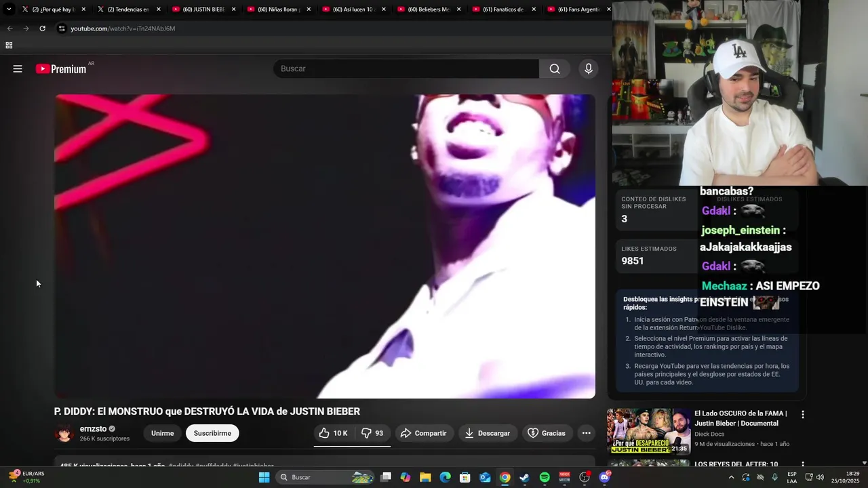Close the ¿Por qué hay tab

click(83, 9)
